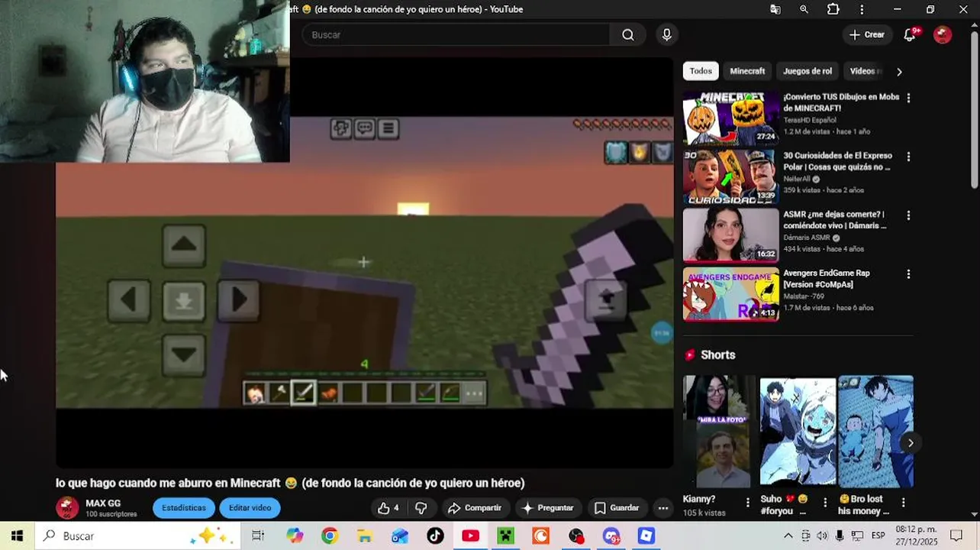980x550 pixels.
Task: Open the browser three-dot menu
Action: pos(862,9)
